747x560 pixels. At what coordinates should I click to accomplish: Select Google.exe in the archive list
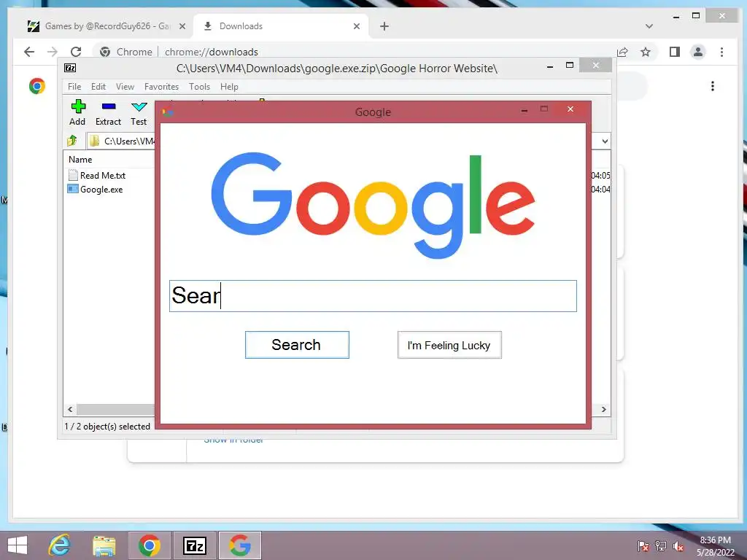pos(96,189)
